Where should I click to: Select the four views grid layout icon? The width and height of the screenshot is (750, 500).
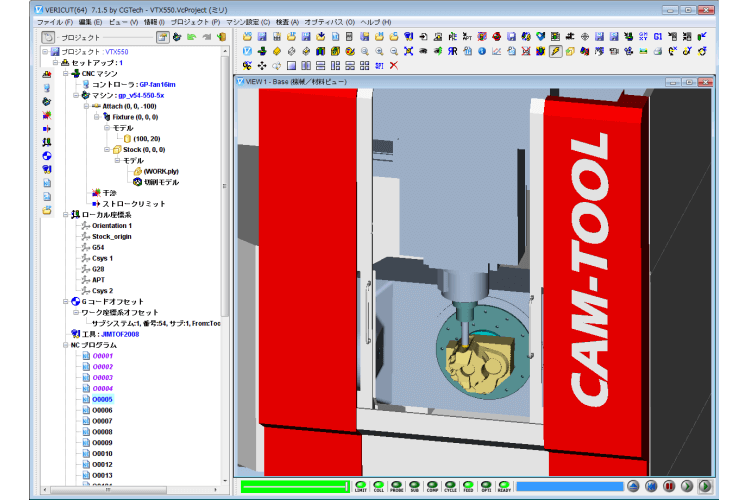point(364,66)
